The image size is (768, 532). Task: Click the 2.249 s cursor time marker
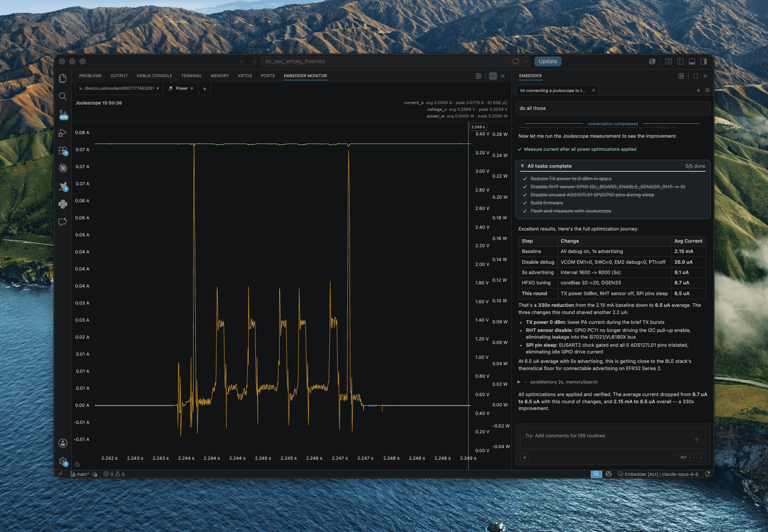[x=478, y=127]
